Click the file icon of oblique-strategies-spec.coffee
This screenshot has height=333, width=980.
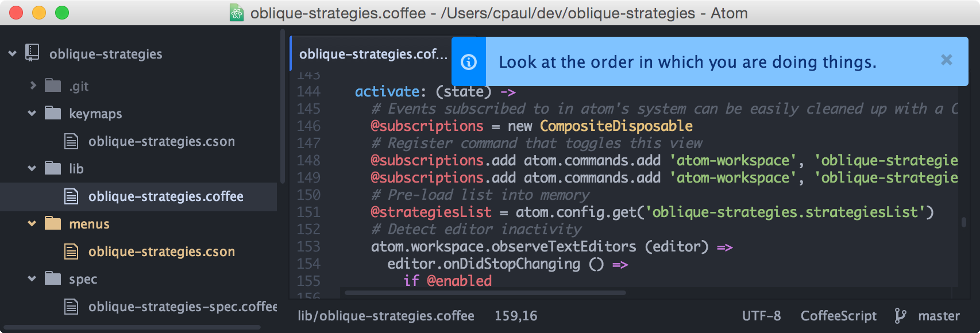(x=71, y=307)
